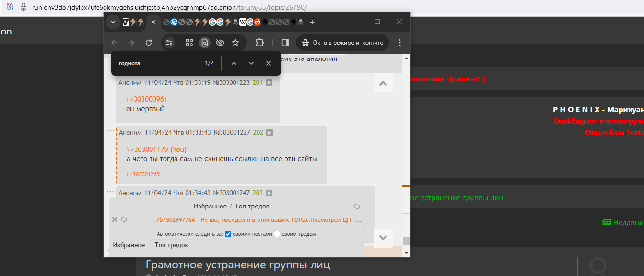The image size is (644, 276).
Task: Click the 'Недавни' link with list icon in forum window
Action: tap(623, 222)
